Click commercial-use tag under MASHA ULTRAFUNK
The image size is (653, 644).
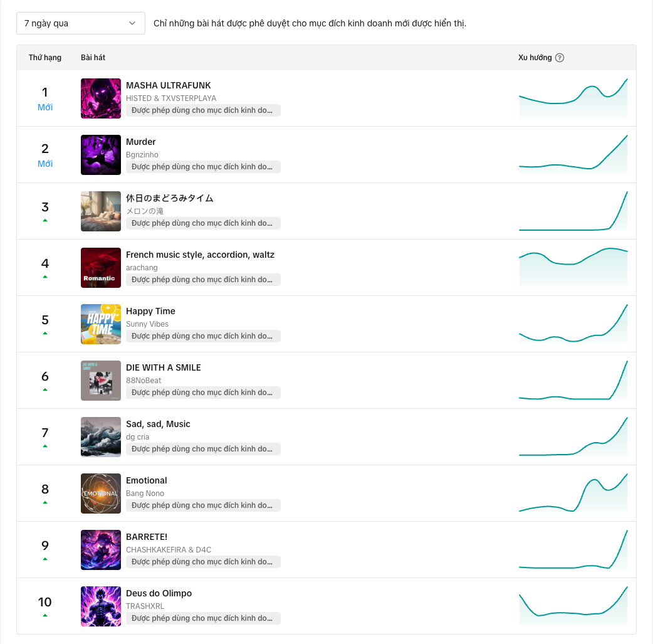coord(203,110)
